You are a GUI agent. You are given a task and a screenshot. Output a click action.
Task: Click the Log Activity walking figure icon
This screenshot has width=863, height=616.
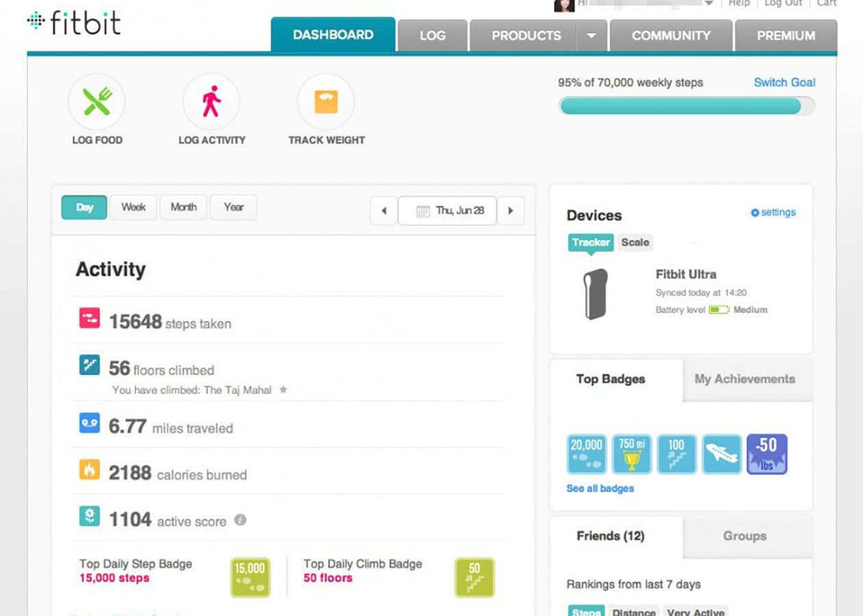(211, 103)
